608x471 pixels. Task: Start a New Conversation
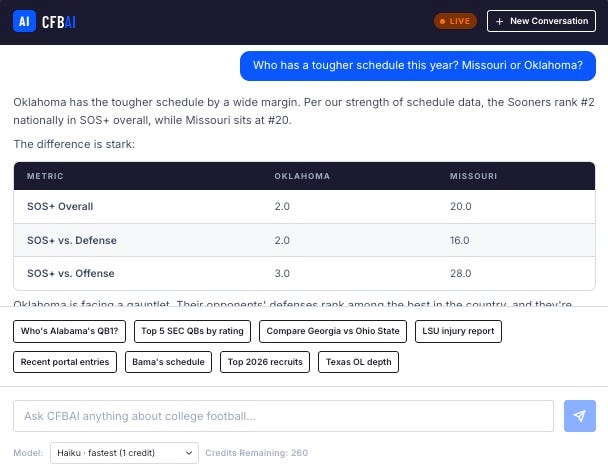pyautogui.click(x=541, y=21)
